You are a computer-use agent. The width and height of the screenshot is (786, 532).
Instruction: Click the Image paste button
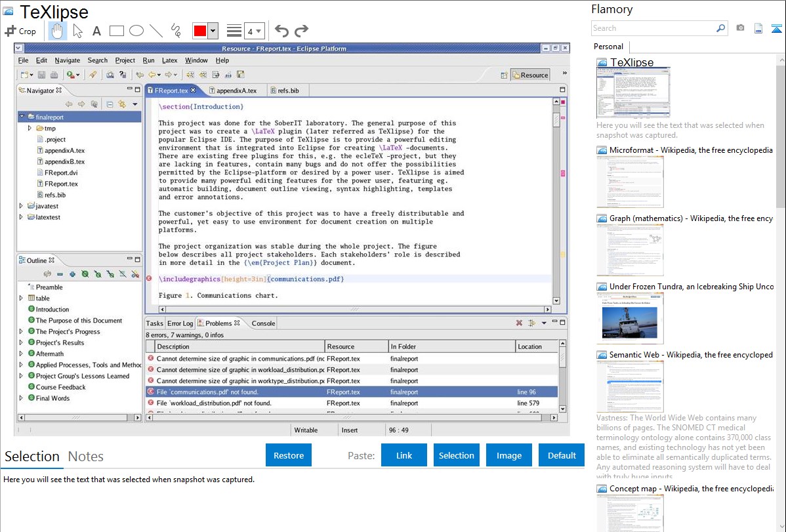click(508, 455)
